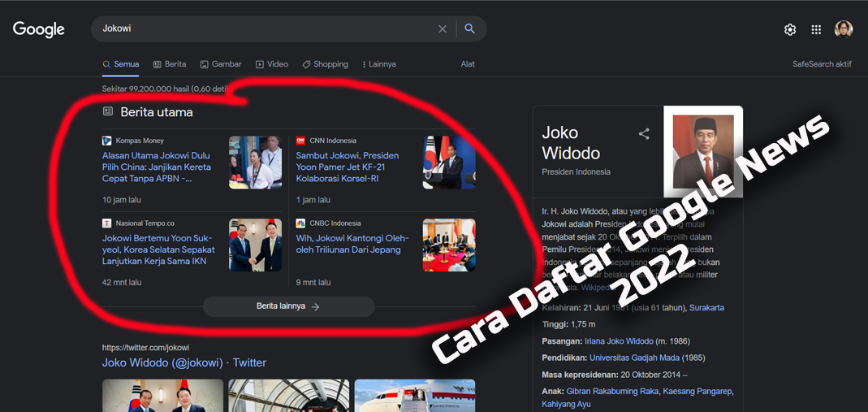The image size is (868, 412).
Task: Click the Berita utama newspaper icon
Action: tap(108, 111)
